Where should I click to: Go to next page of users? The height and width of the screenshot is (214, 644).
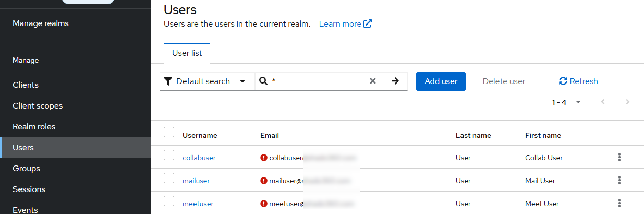628,102
